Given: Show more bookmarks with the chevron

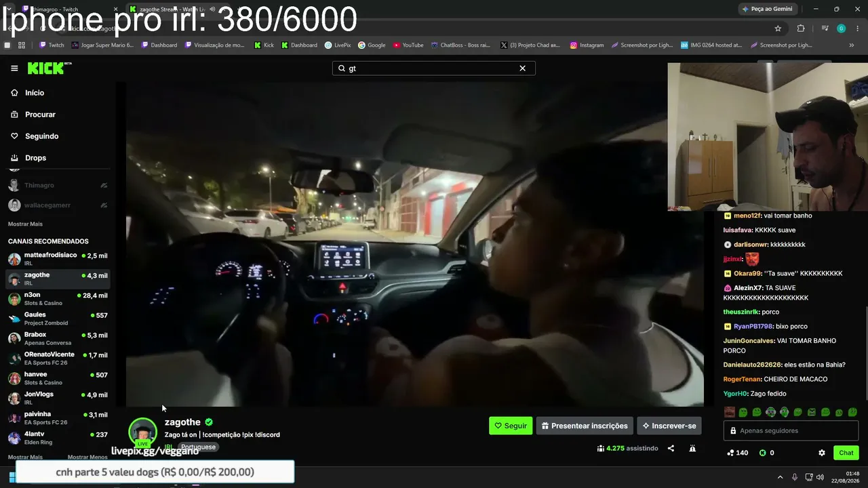Looking at the screenshot, I should click(852, 45).
